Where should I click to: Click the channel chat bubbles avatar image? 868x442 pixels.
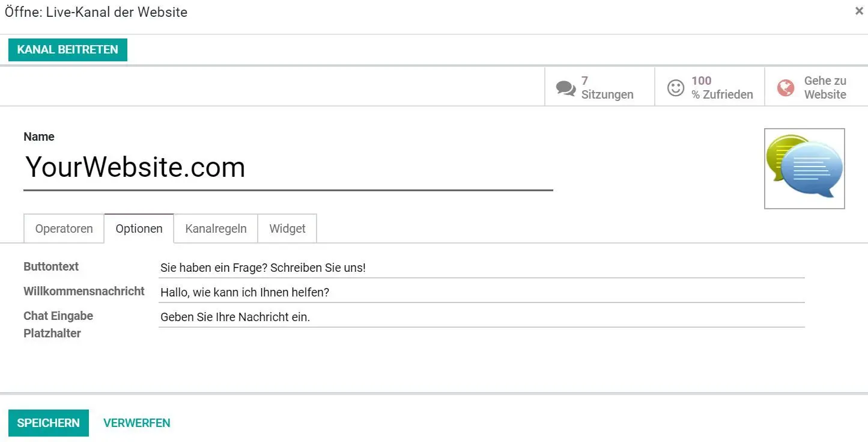pyautogui.click(x=804, y=168)
